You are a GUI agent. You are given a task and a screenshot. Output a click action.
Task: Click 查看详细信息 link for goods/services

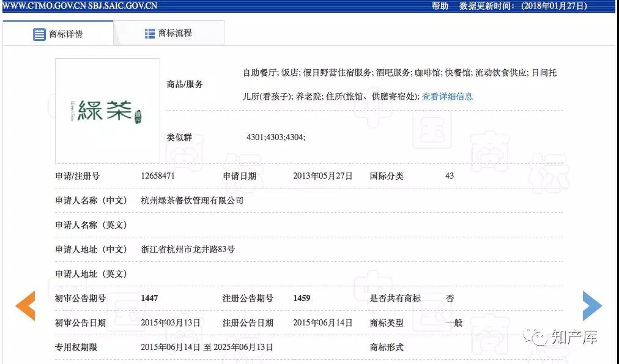(447, 97)
